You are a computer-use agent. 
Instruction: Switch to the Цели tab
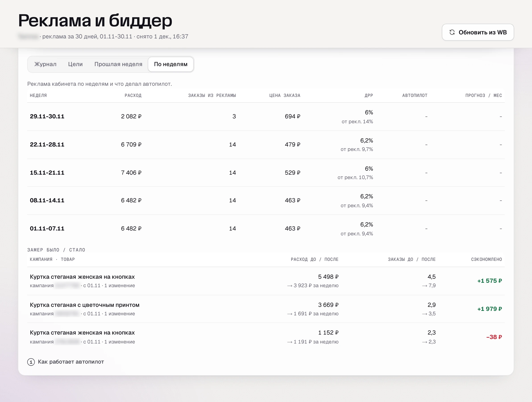click(x=75, y=64)
